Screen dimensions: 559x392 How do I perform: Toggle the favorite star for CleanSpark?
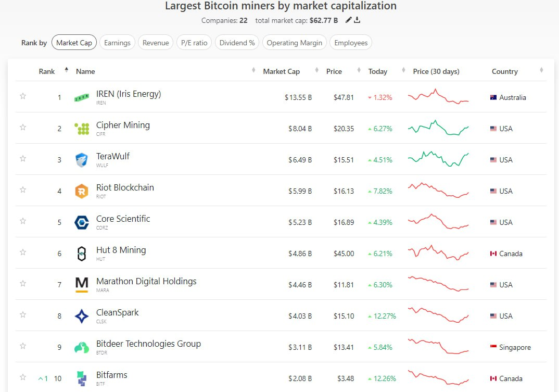pyautogui.click(x=23, y=315)
